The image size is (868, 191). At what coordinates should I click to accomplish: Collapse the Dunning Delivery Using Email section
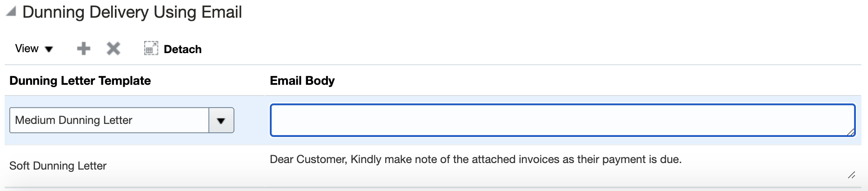point(11,12)
